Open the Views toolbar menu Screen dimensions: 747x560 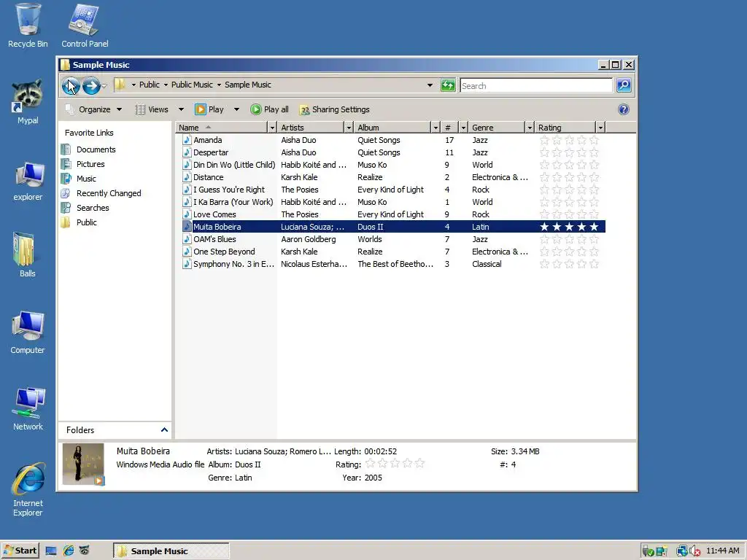coord(152,109)
